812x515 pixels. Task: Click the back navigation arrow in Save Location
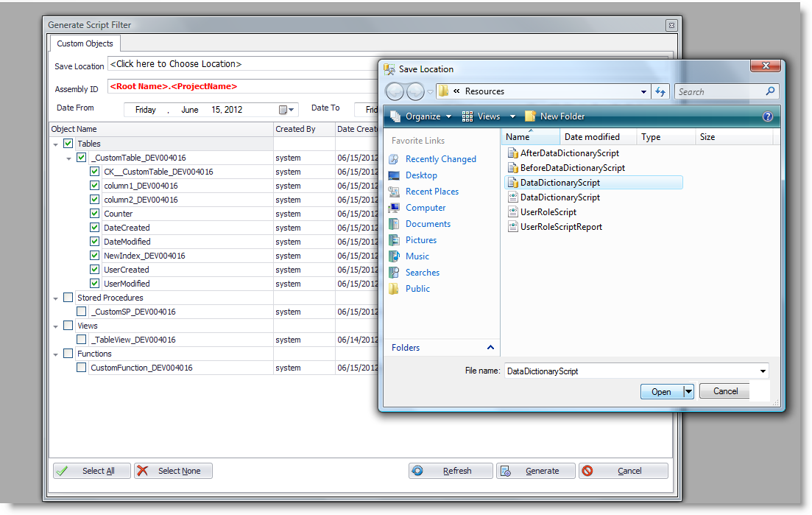[x=395, y=91]
